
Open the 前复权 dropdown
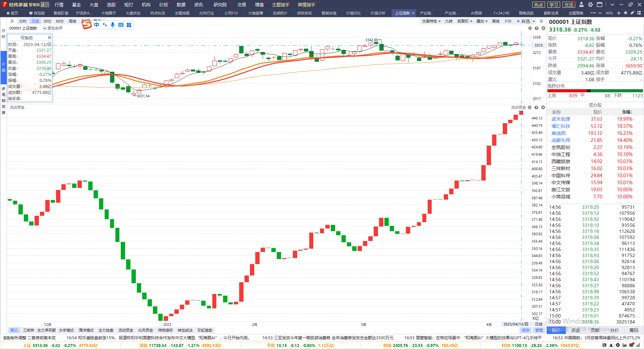(x=465, y=21)
